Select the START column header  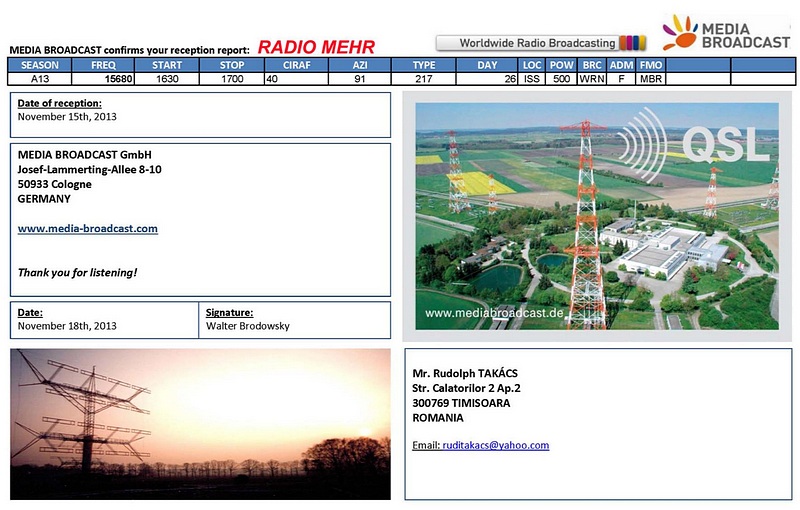click(167, 65)
